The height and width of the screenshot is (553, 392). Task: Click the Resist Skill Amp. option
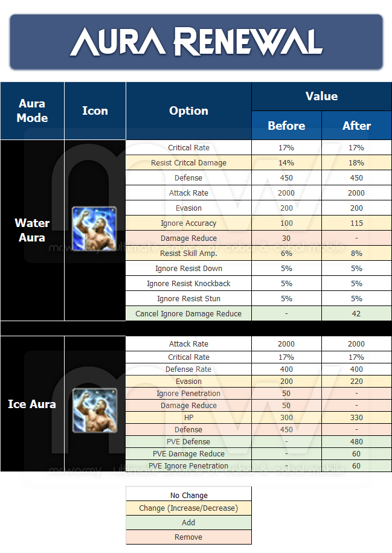pyautogui.click(x=188, y=254)
